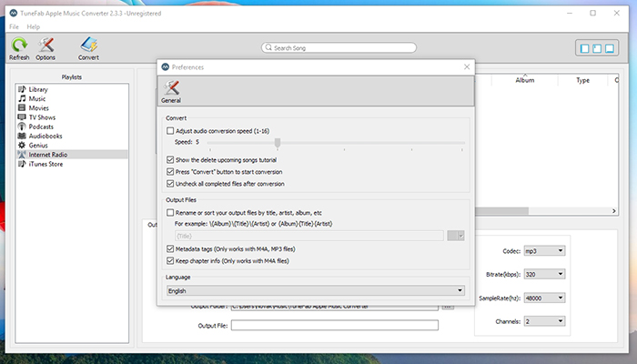Click the Podcasts icon
637x364 pixels.
tap(22, 126)
